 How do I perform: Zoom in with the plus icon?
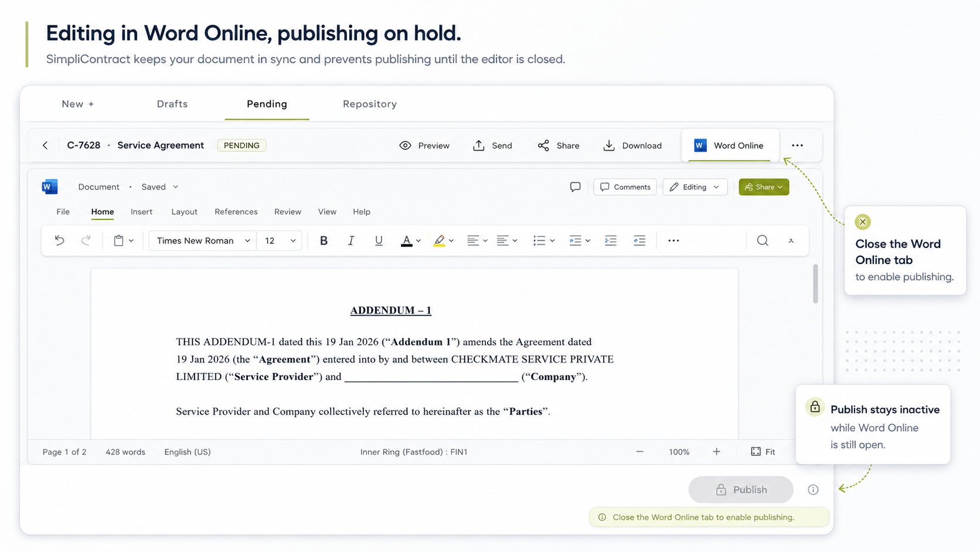716,452
